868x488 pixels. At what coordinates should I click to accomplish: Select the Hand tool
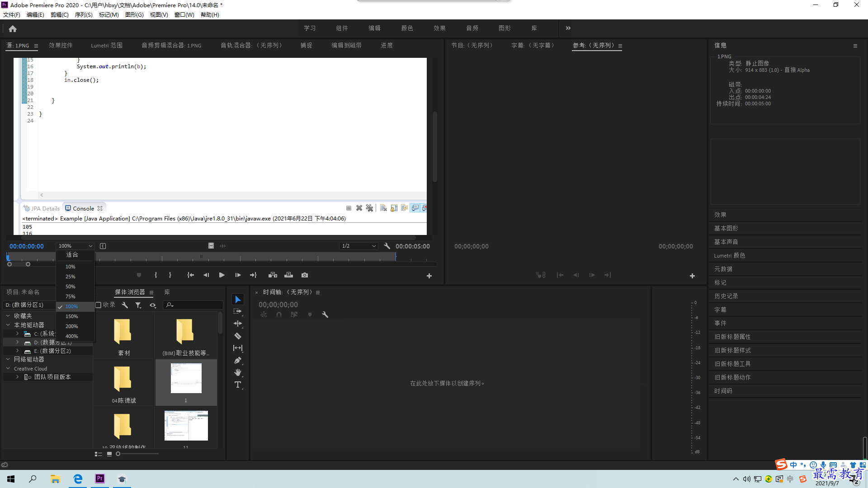click(238, 372)
